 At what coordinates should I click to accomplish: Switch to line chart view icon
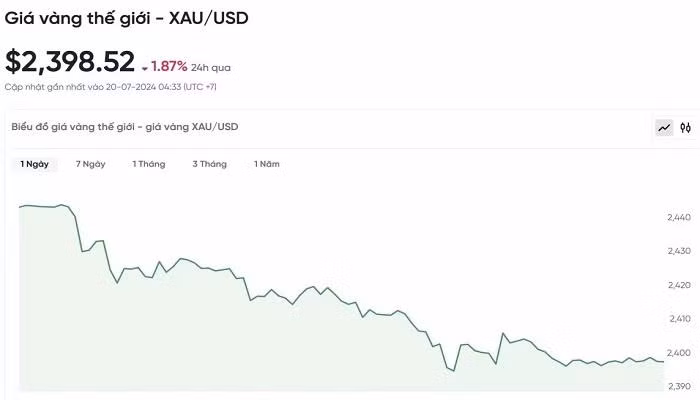665,128
